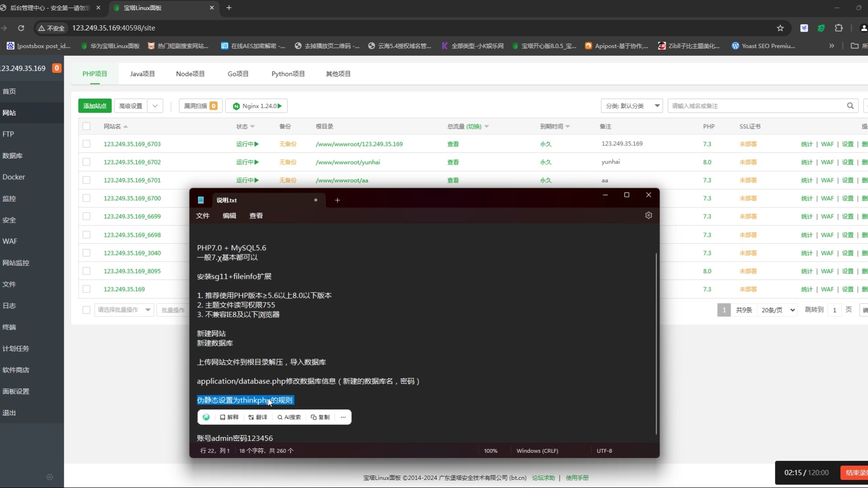
Task: Open the 使用手册 footer link
Action: (x=577, y=478)
